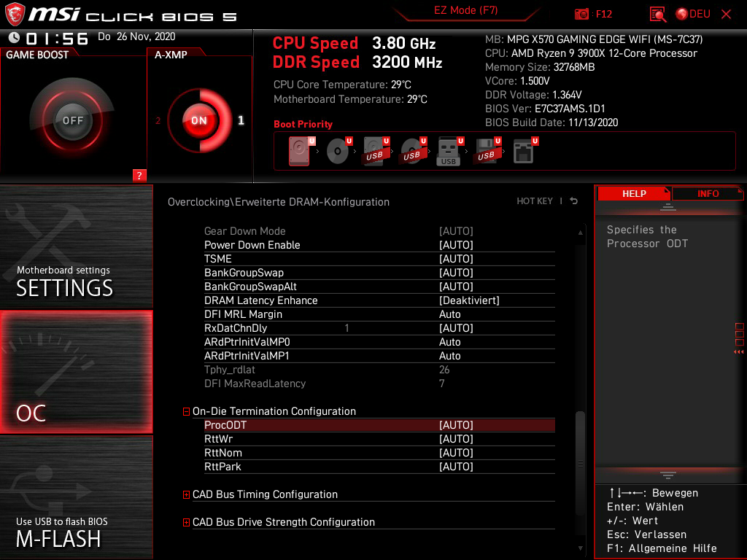747x560 pixels.
Task: Open the HOT KEY menu
Action: pyautogui.click(x=535, y=201)
